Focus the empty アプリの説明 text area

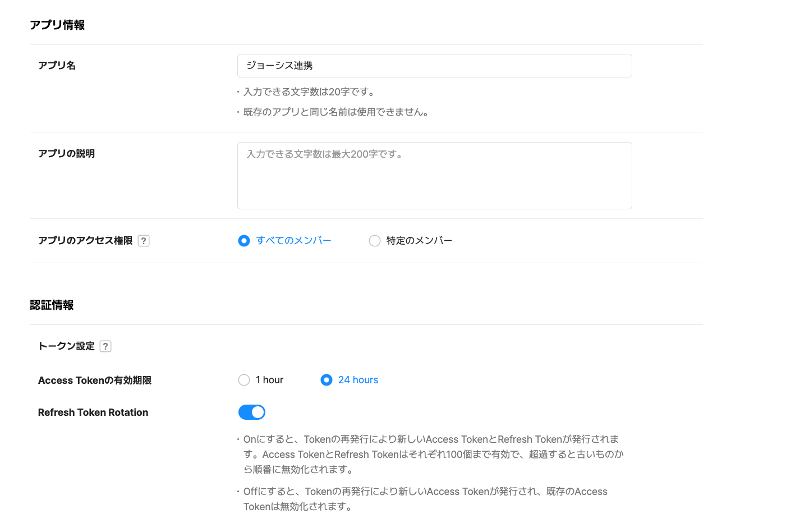[434, 176]
